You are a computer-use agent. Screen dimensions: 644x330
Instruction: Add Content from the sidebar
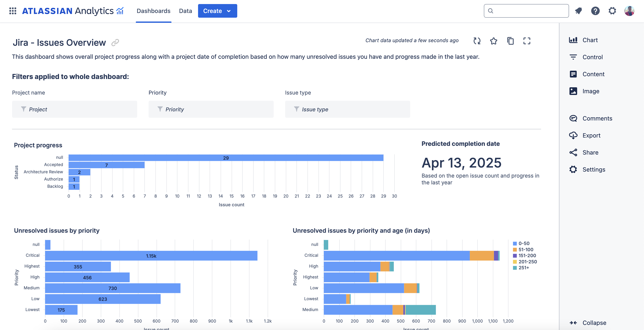pyautogui.click(x=586, y=74)
